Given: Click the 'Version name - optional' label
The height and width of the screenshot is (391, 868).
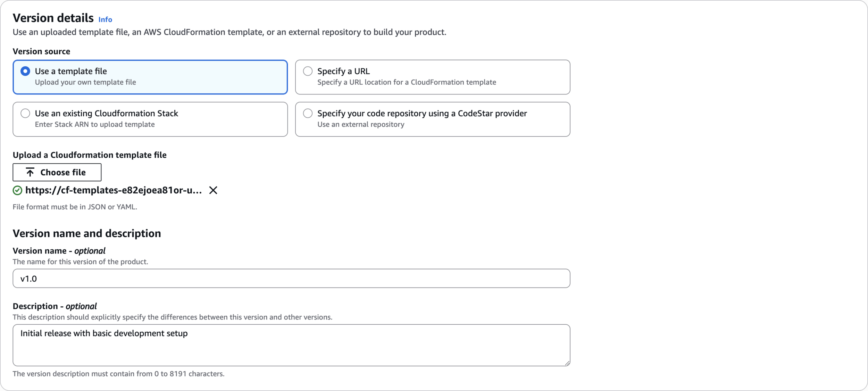Looking at the screenshot, I should coord(59,251).
